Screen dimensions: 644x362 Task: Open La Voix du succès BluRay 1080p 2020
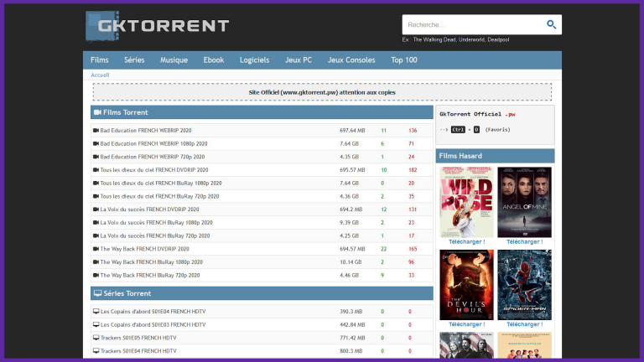[x=157, y=222]
